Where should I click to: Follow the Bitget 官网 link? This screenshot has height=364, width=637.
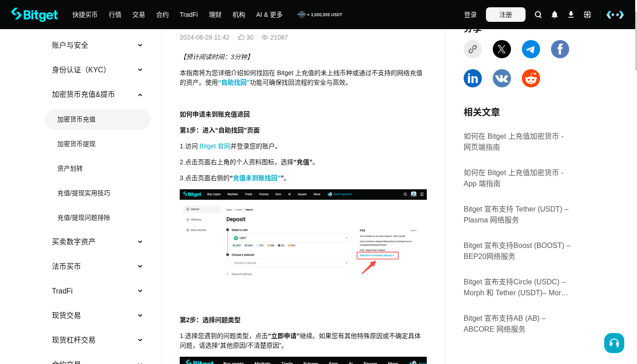[x=215, y=146]
